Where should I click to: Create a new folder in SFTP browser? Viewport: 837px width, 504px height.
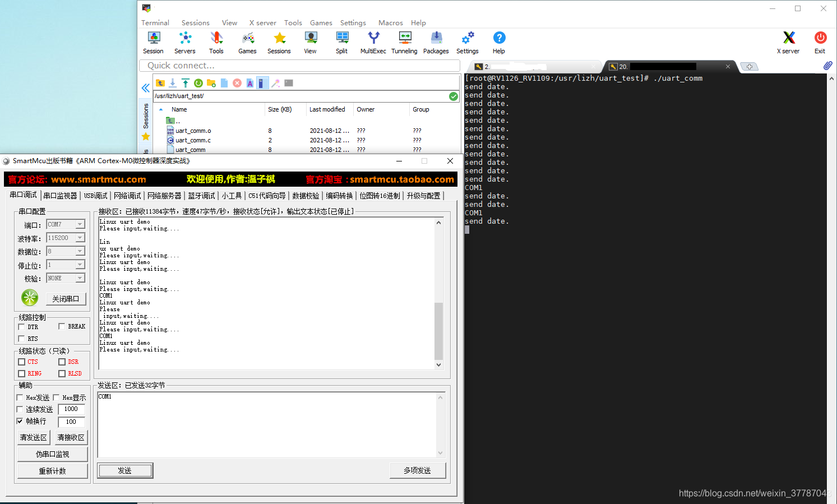click(x=211, y=83)
